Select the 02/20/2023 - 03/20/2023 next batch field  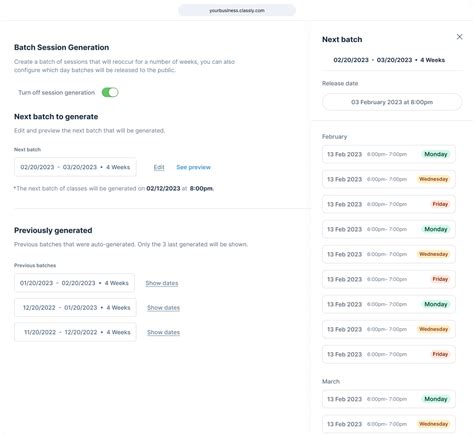click(75, 167)
